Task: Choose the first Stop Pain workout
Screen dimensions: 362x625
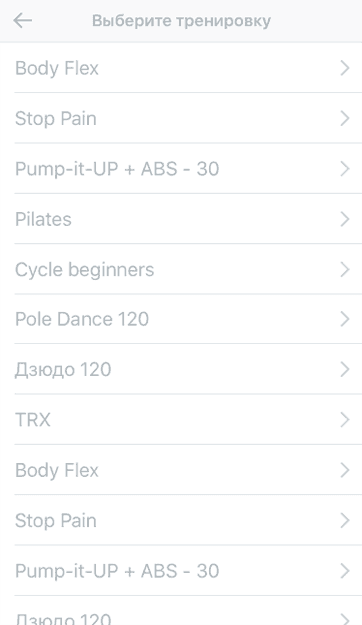Action: (181, 118)
